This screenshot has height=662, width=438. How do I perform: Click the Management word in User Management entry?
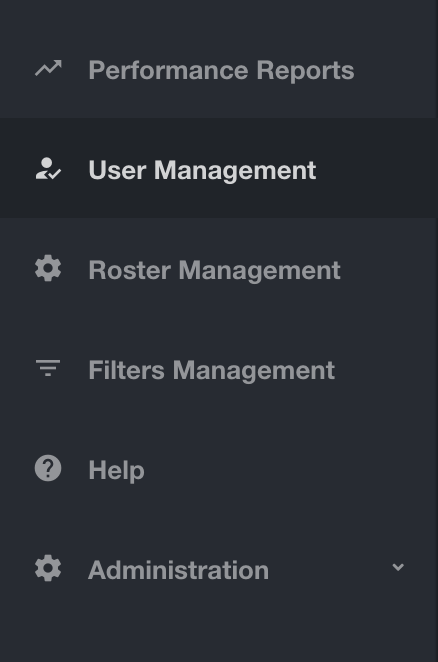pyautogui.click(x=235, y=171)
